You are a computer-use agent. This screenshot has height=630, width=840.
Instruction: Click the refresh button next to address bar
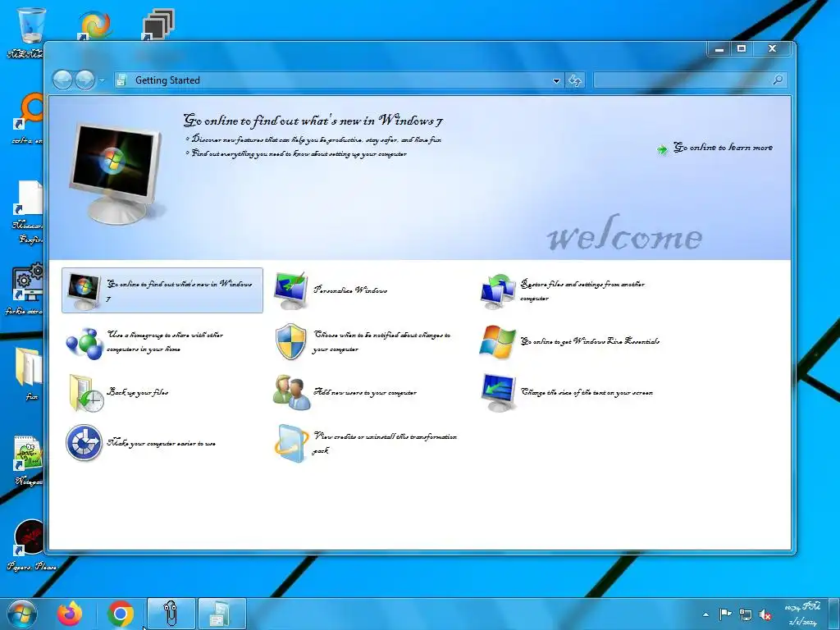(575, 81)
